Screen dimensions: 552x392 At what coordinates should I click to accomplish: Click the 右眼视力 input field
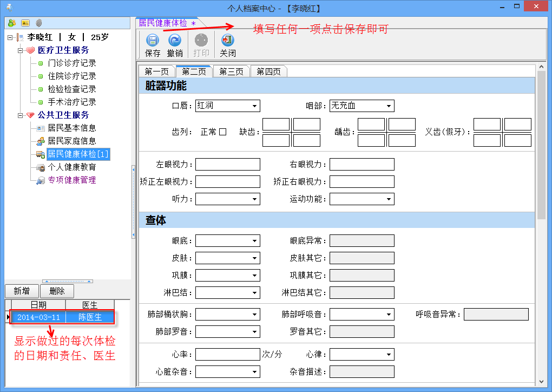click(362, 165)
